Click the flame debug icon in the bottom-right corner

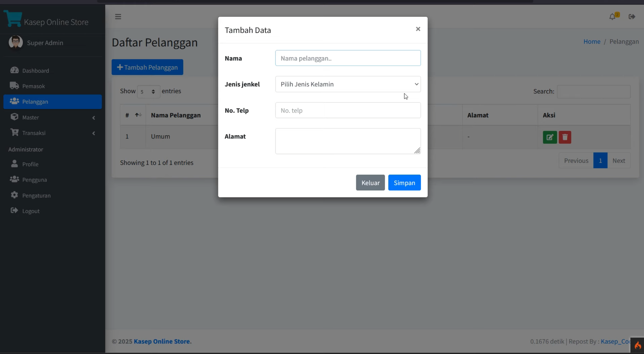coord(638,345)
